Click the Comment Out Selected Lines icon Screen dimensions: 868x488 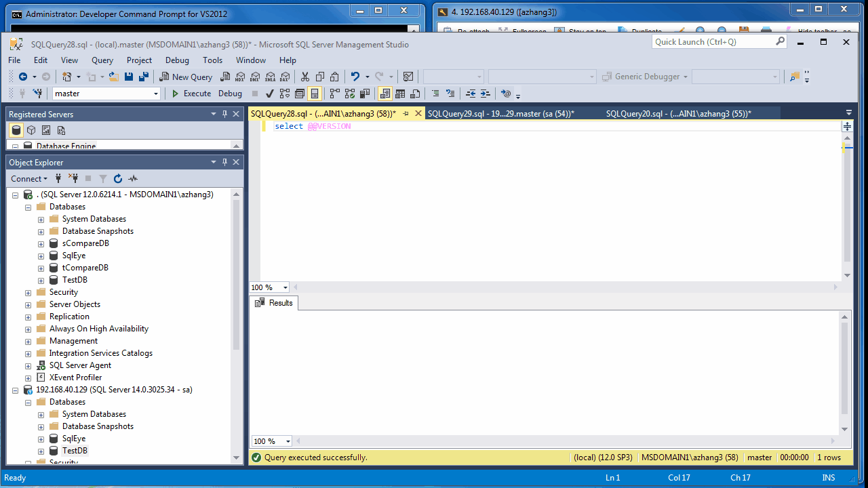[x=435, y=94]
